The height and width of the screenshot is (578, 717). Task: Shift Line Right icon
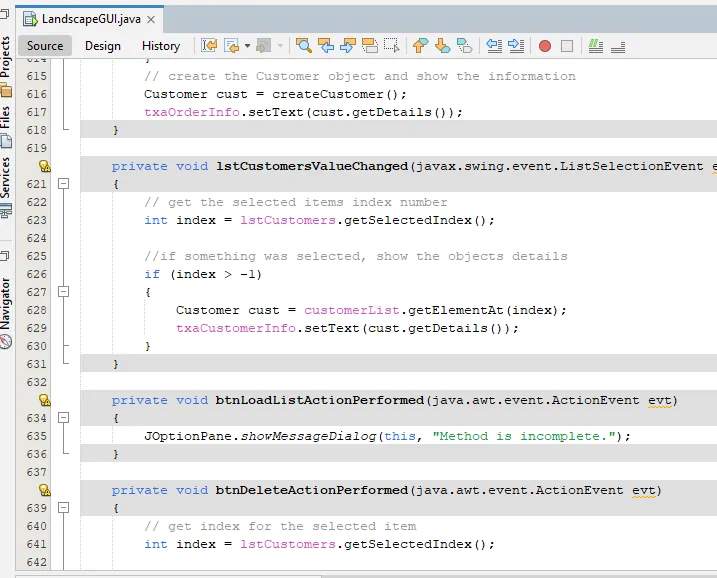pyautogui.click(x=516, y=46)
